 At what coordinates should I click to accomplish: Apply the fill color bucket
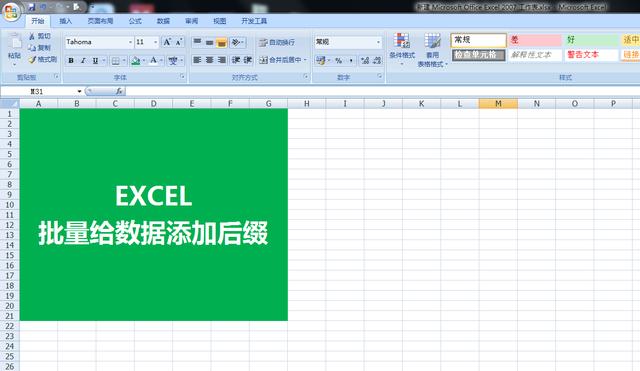pos(136,61)
